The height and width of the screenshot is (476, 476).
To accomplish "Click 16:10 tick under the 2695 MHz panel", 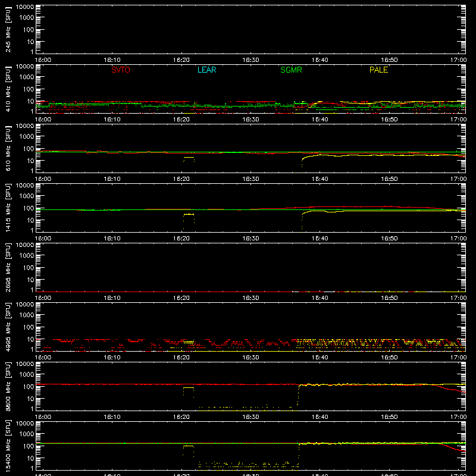I will click(112, 298).
